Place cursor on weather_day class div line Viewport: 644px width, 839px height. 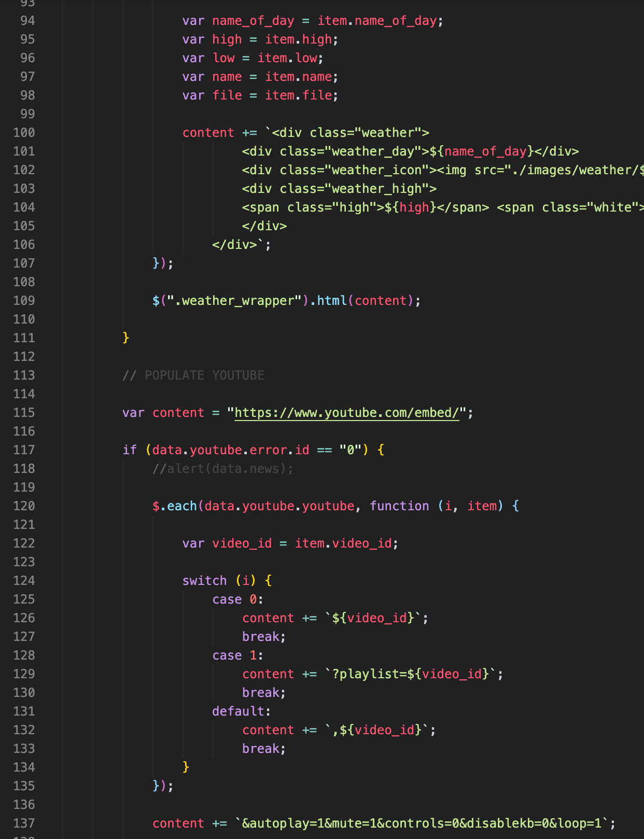(410, 151)
